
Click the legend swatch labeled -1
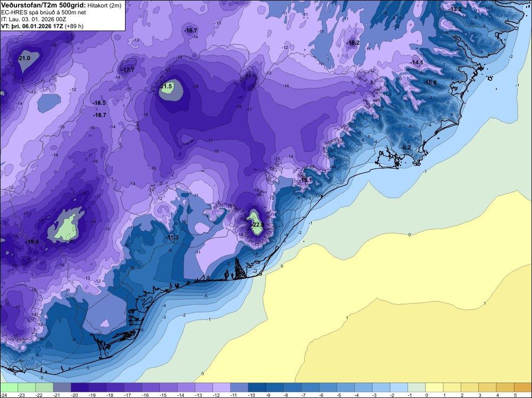pyautogui.click(x=417, y=387)
